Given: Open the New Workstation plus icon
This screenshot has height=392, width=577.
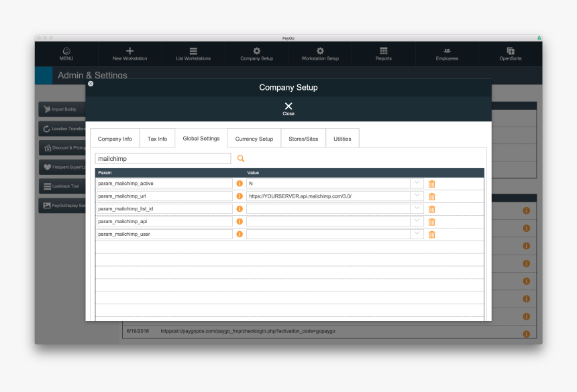Looking at the screenshot, I should 129,51.
